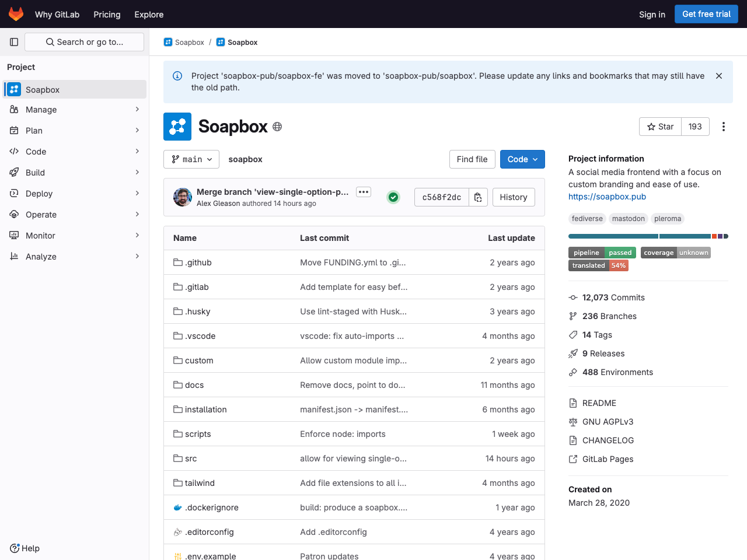Image resolution: width=747 pixels, height=560 pixels.
Task: Open Help at sidebar bottom
Action: pyautogui.click(x=25, y=548)
